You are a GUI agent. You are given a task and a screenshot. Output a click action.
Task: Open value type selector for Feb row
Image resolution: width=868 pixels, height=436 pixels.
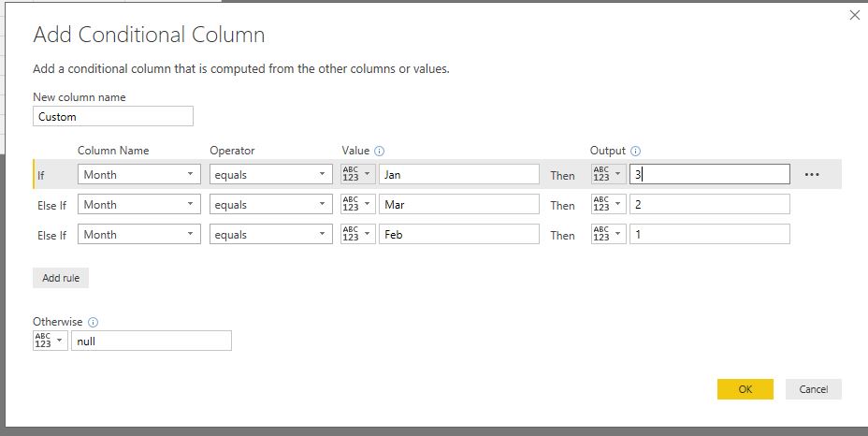tap(358, 234)
